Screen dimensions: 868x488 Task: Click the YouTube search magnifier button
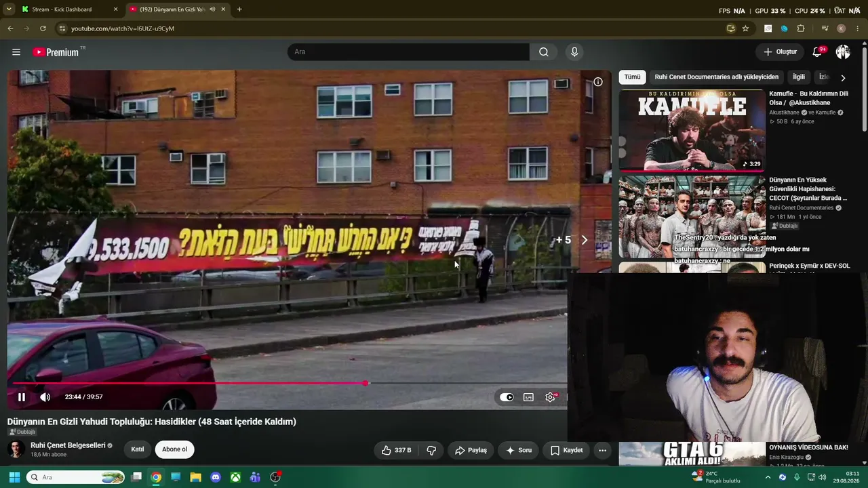(544, 52)
